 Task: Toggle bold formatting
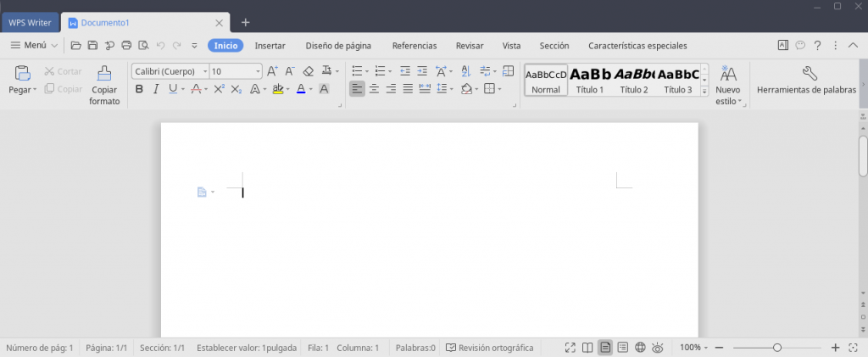pos(140,89)
